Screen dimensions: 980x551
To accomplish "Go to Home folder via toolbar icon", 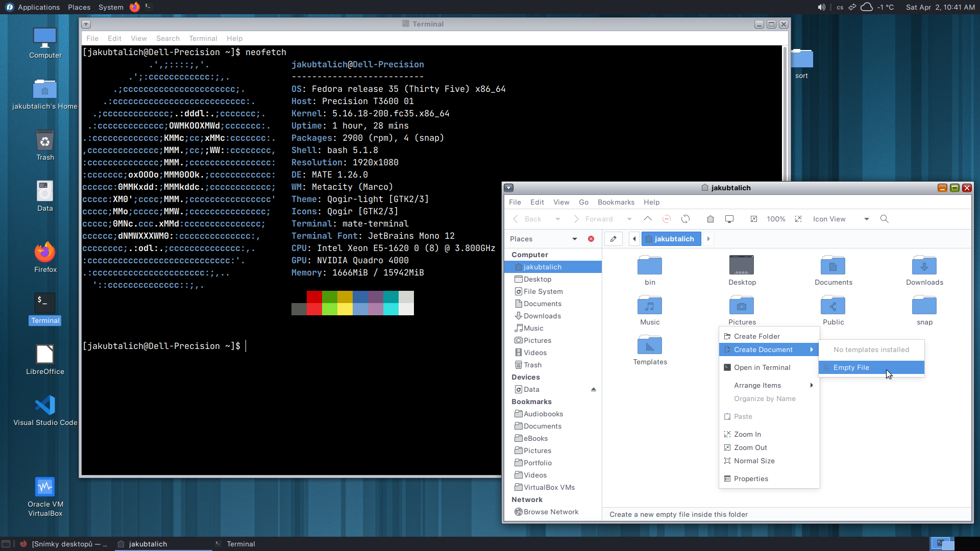I will (x=710, y=219).
